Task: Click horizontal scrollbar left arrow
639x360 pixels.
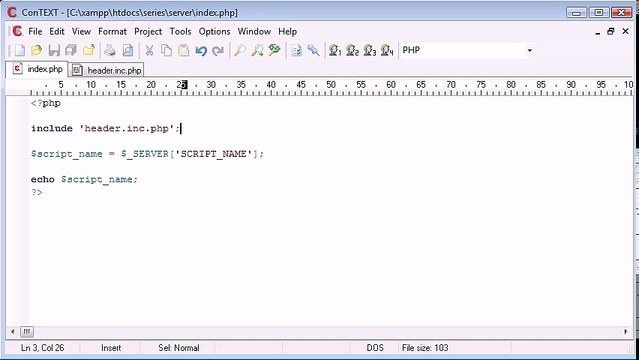Action: pyautogui.click(x=13, y=331)
